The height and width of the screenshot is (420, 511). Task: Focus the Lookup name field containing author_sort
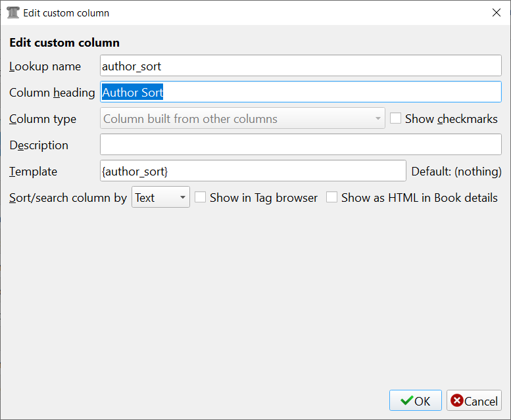tap(301, 66)
